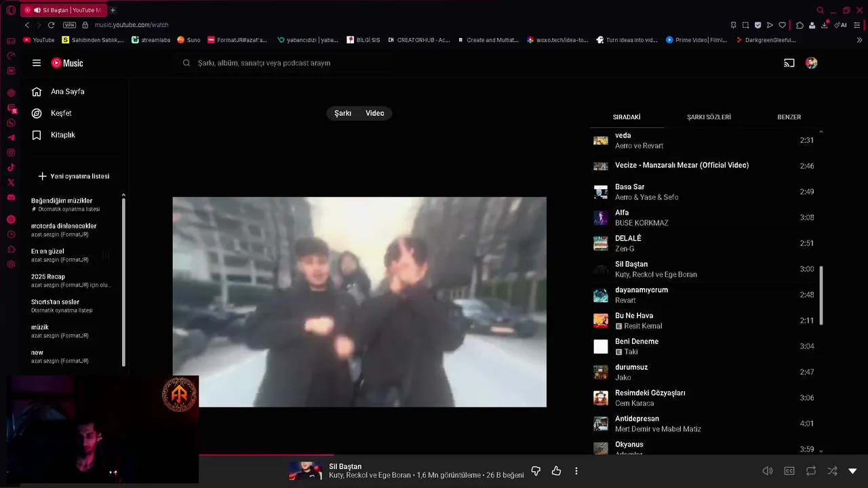868x488 pixels.
Task: Switch player to Şarkı mode
Action: (x=343, y=113)
